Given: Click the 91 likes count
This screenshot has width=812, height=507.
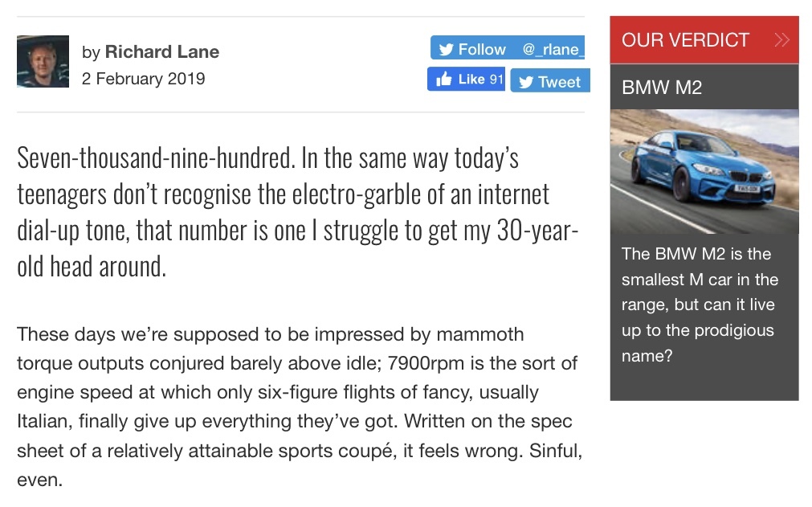Looking at the screenshot, I should pos(496,80).
